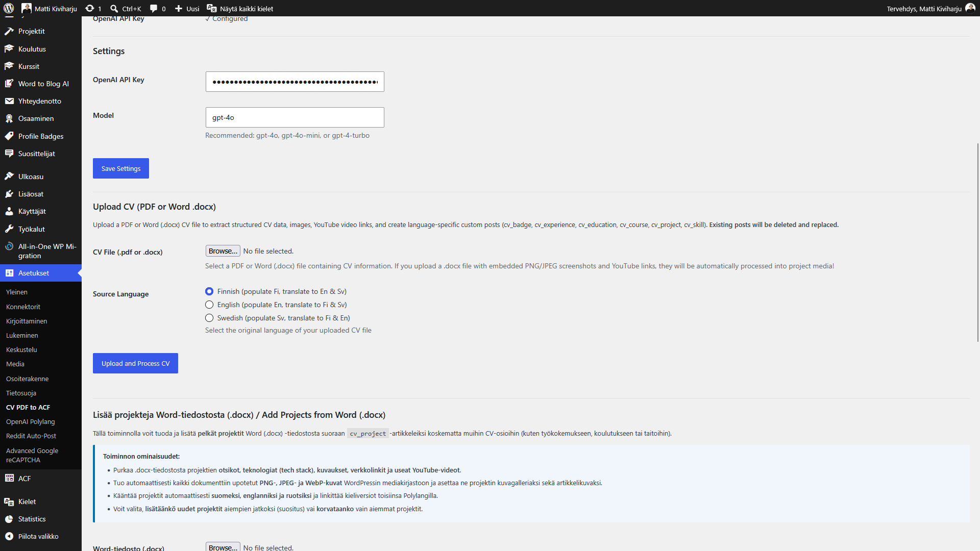Browse for CV File pdf or docx

223,251
